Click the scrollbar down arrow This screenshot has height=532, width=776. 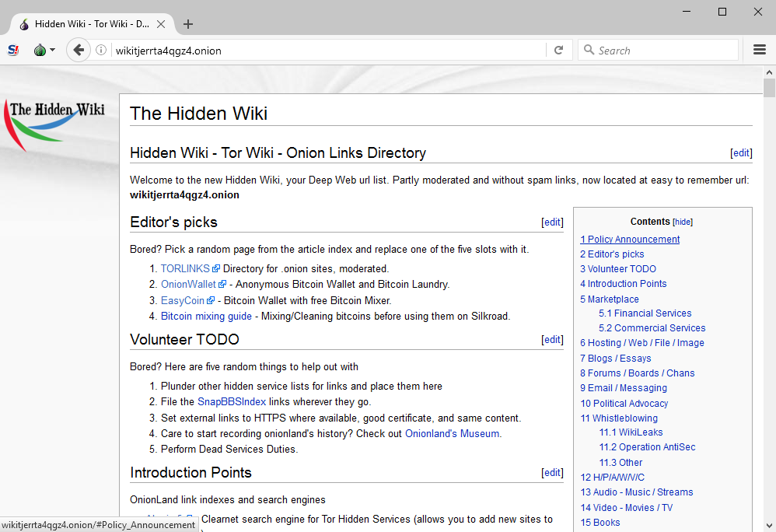(x=769, y=526)
